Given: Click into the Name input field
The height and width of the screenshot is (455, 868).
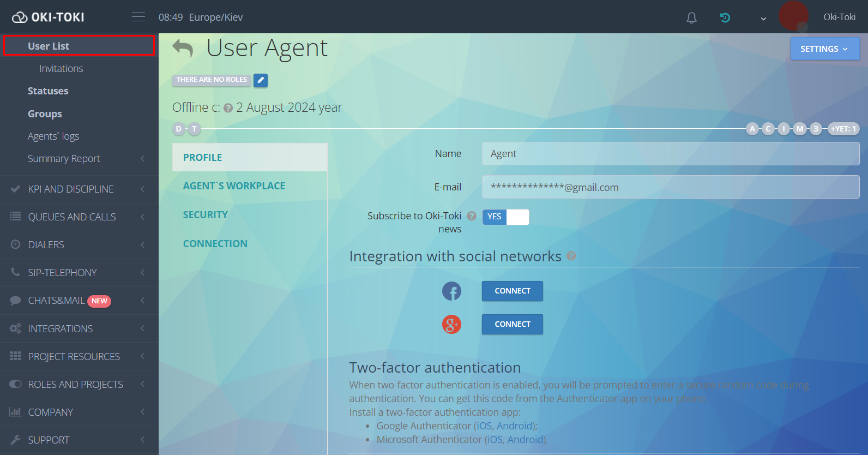Looking at the screenshot, I should (670, 154).
